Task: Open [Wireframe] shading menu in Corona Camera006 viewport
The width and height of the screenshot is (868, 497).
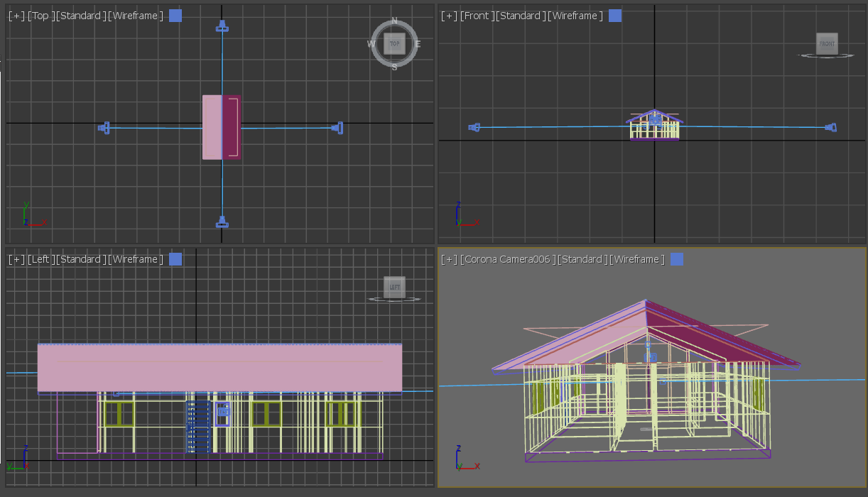Action: 637,259
